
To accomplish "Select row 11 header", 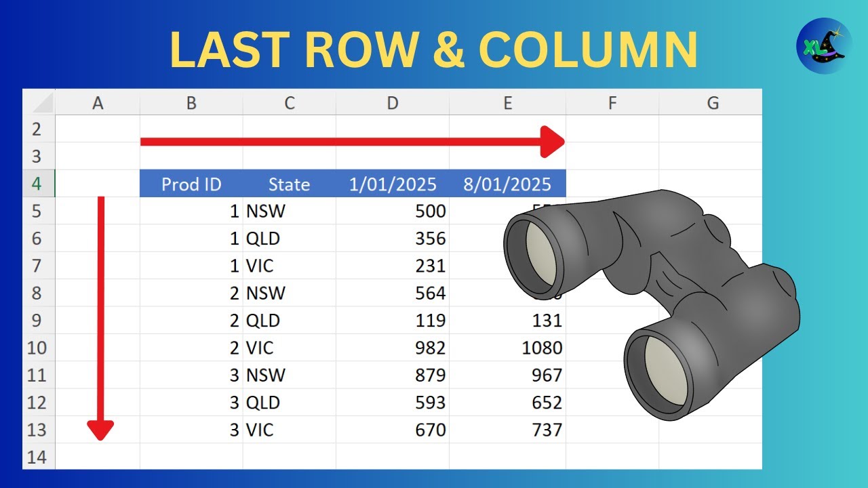I will [x=39, y=375].
